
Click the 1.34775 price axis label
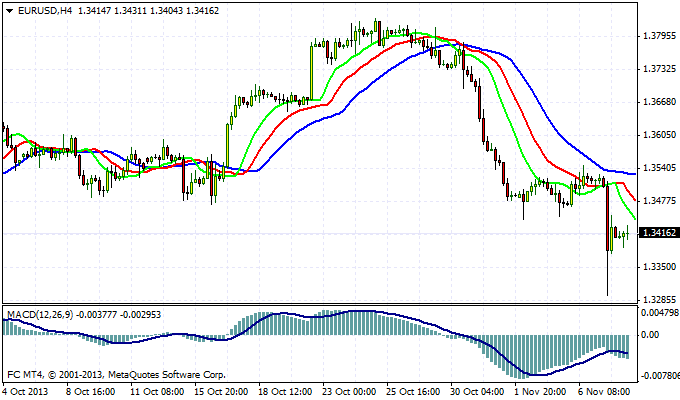tap(658, 201)
